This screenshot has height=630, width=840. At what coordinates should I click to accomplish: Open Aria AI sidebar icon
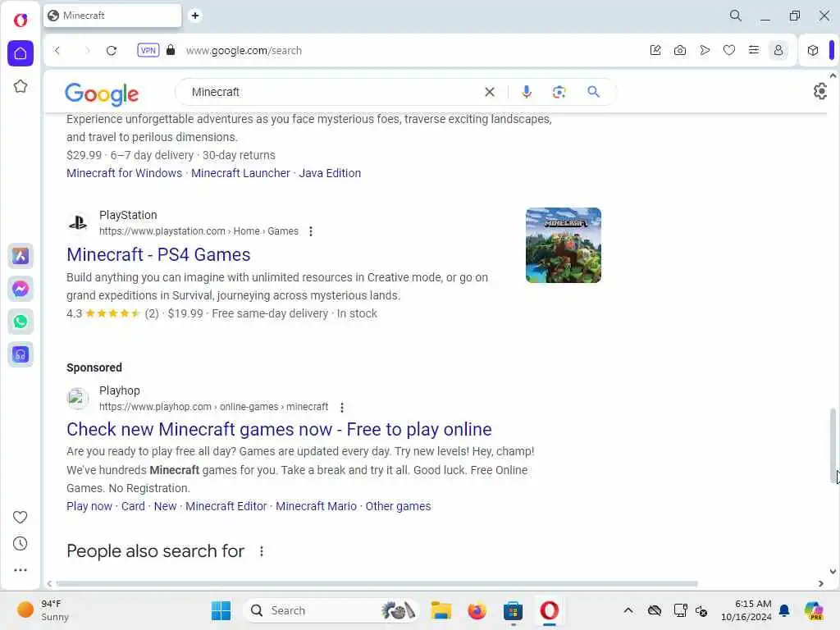click(x=21, y=256)
